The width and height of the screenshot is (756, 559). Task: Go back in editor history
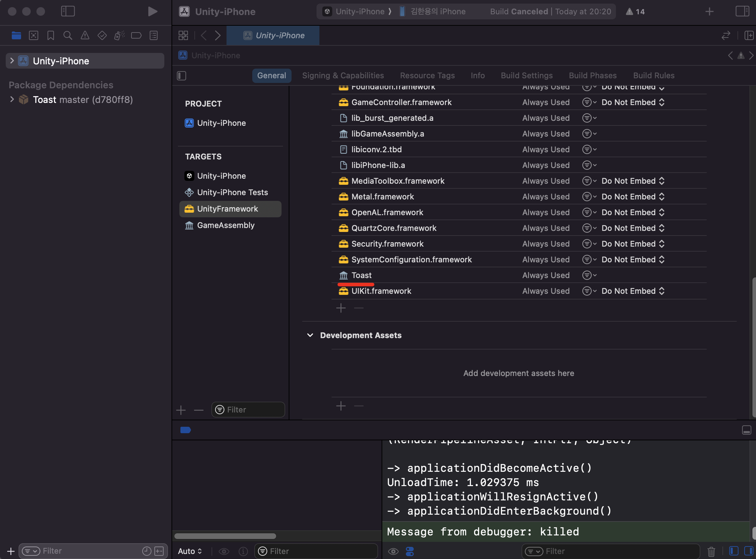[x=204, y=35]
